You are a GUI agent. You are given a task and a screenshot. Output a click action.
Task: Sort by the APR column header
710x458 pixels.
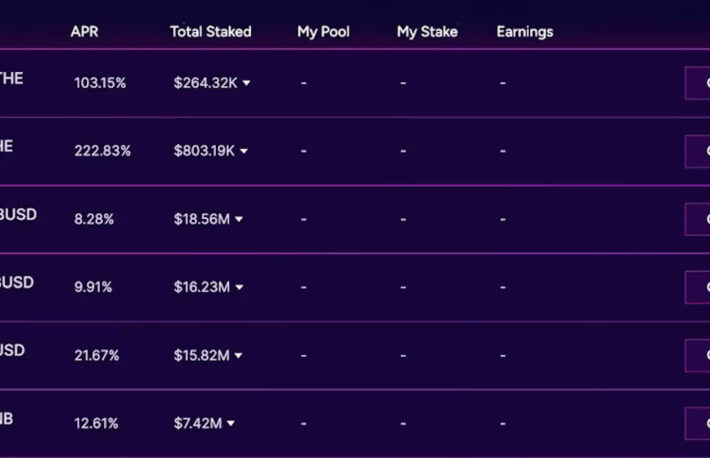coord(85,32)
